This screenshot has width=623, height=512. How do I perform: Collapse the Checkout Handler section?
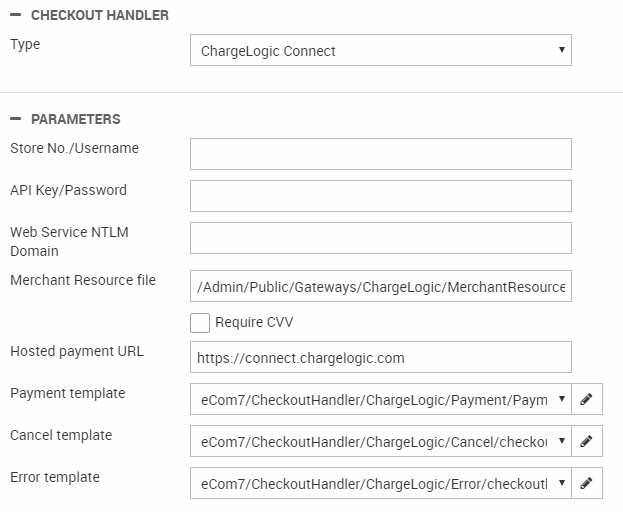[x=15, y=16]
